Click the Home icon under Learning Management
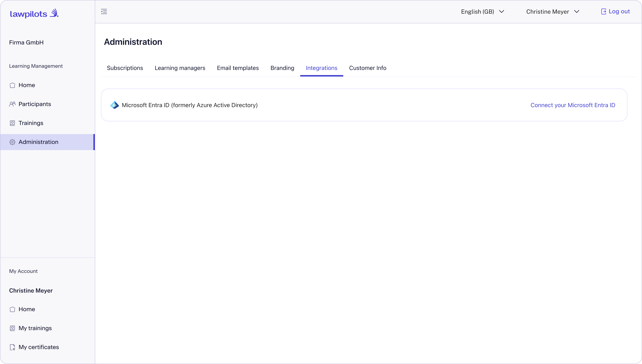 click(x=12, y=85)
